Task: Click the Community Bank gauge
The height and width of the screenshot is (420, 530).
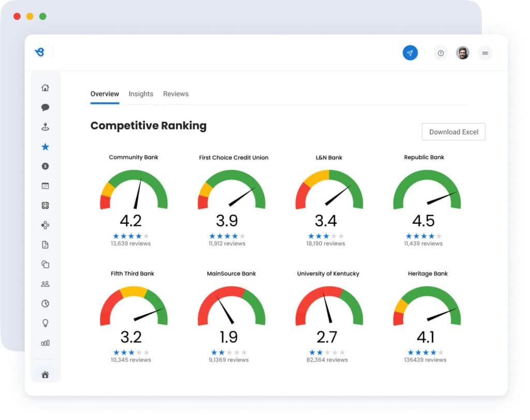Action: coord(134,190)
